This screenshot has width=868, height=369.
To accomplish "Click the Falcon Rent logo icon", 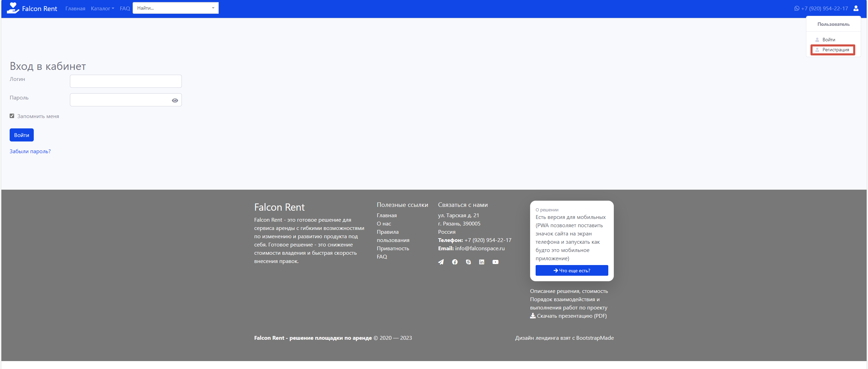I will [x=13, y=8].
